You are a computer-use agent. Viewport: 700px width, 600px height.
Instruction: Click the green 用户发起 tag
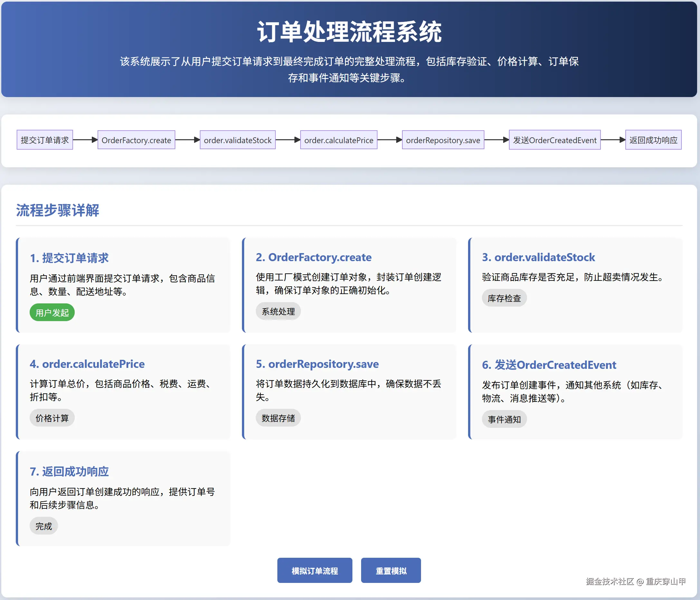52,313
